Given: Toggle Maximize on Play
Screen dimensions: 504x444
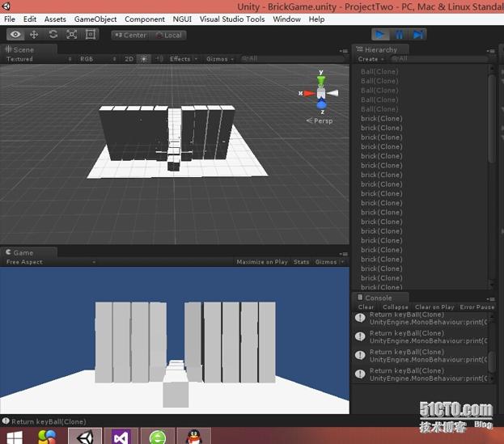Looking at the screenshot, I should (262, 262).
